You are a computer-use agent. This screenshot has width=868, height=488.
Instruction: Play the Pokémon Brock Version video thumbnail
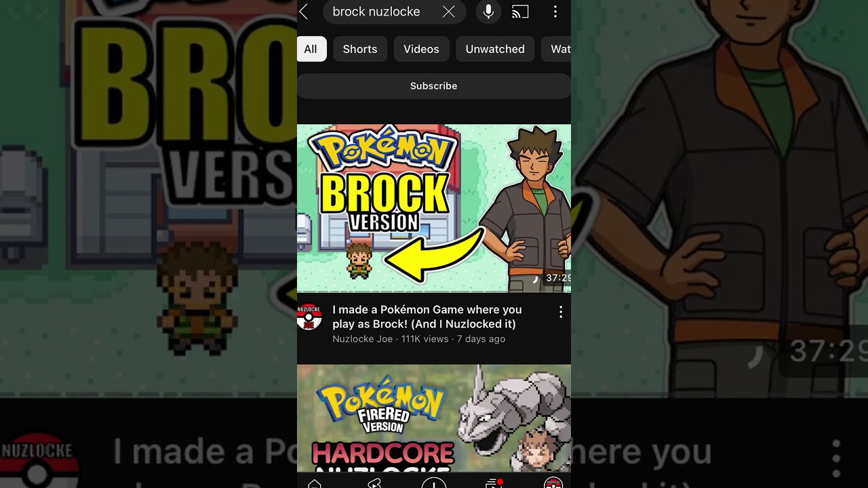click(x=434, y=208)
